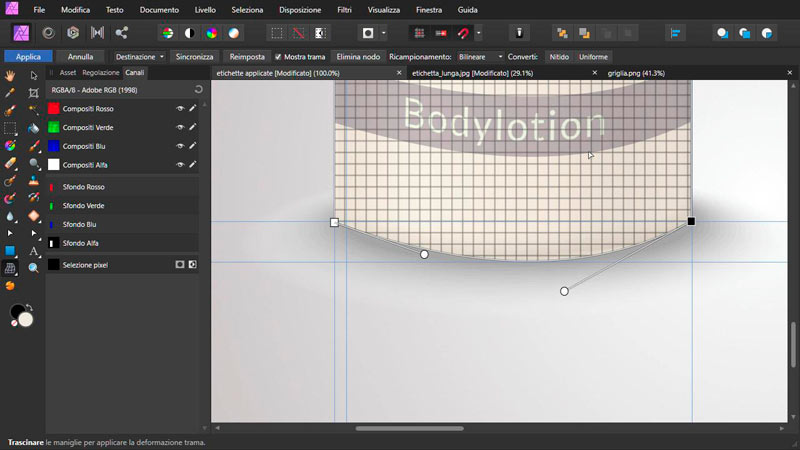Switch to the Liquify persona icon
800x450 pixels.
(x=48, y=33)
